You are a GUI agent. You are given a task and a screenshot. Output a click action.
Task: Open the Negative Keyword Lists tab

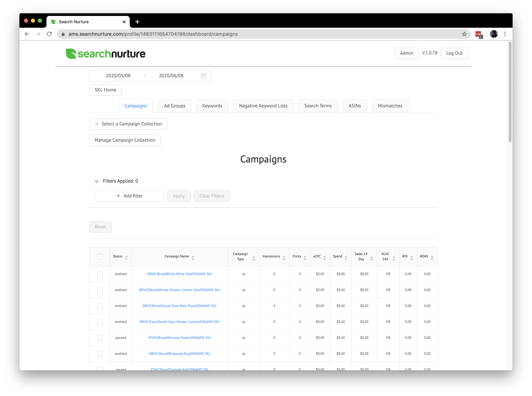(263, 106)
